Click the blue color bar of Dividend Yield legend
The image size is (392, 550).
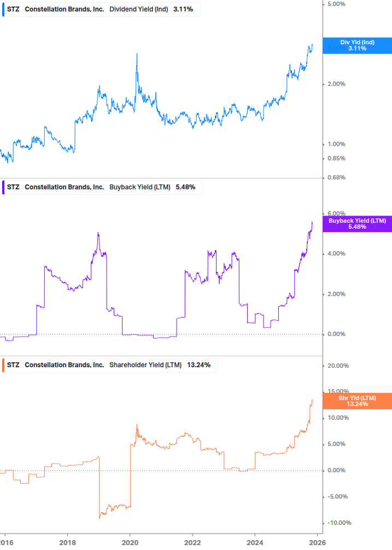tap(3, 9)
